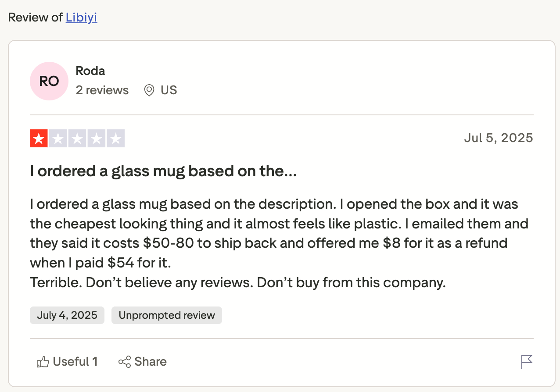
Task: Click the thumbs-up Useful icon
Action: pos(43,362)
